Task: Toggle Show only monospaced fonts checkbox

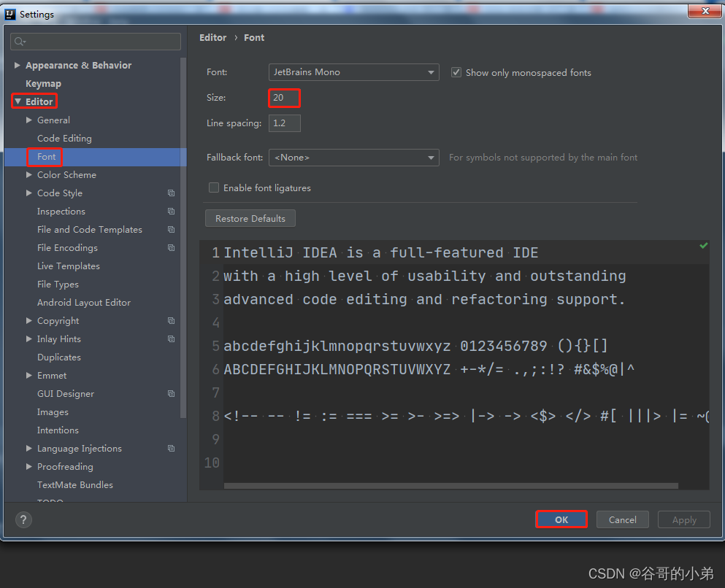Action: 456,72
